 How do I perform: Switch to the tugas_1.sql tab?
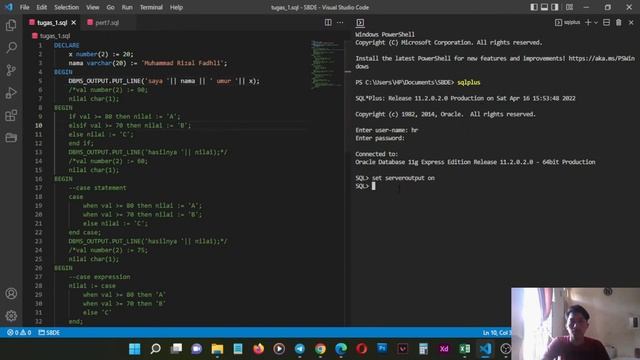[x=51, y=23]
